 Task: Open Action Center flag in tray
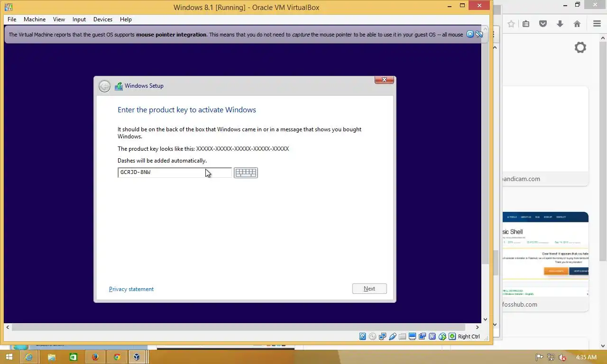point(539,357)
